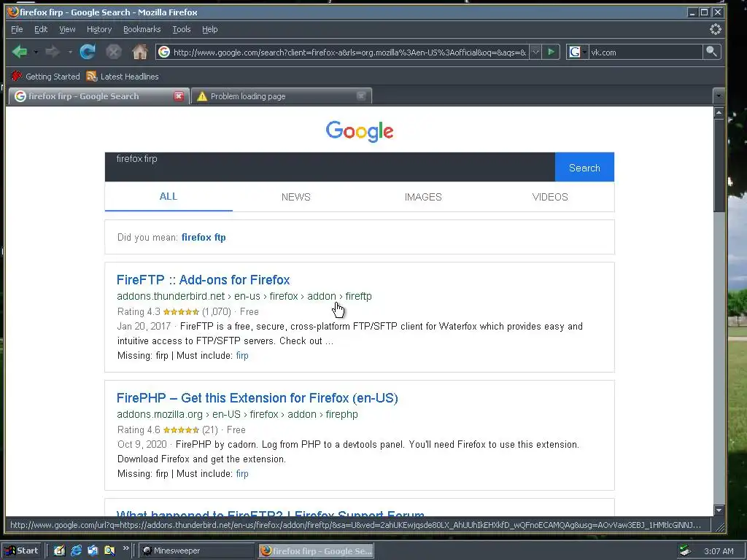Click the magnifier search button
Viewport: 747px width, 560px height.
click(711, 52)
